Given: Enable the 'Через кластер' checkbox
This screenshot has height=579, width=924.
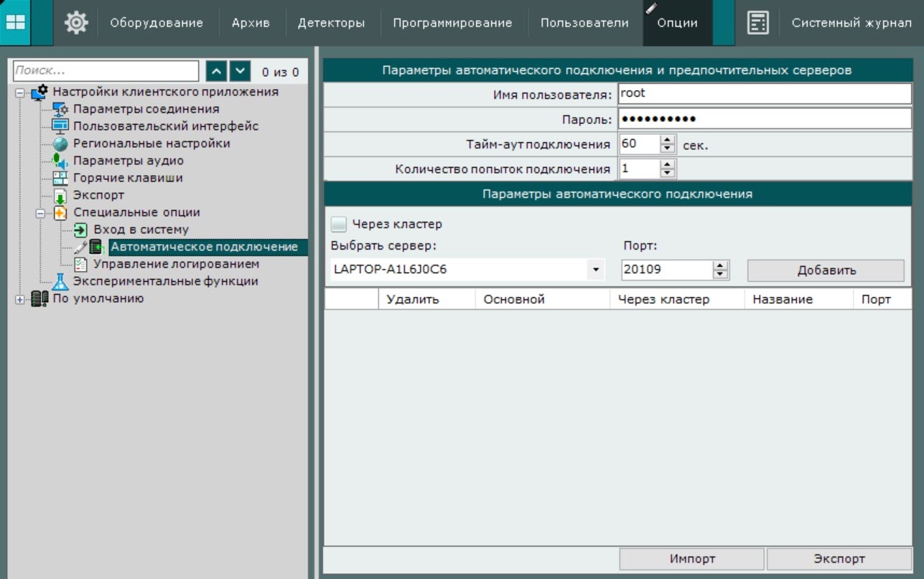Looking at the screenshot, I should 338,225.
